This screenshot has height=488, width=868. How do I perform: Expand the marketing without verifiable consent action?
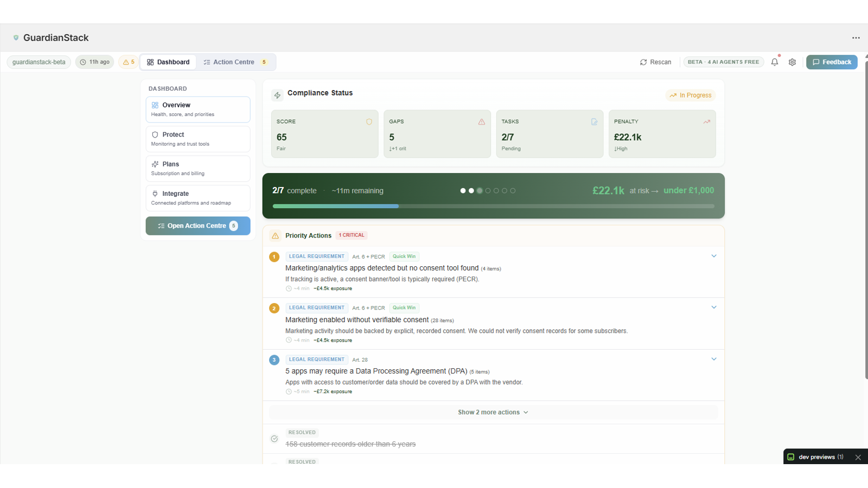click(713, 307)
